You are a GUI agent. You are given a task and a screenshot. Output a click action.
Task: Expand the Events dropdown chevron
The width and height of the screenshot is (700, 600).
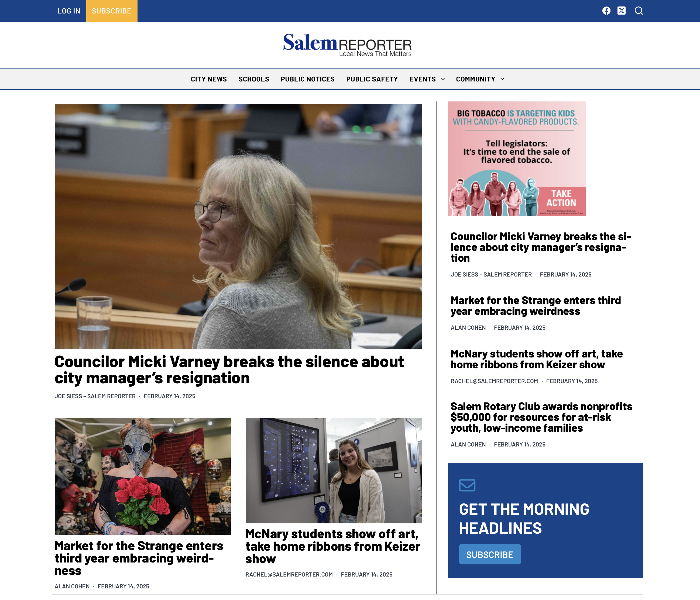coord(442,79)
